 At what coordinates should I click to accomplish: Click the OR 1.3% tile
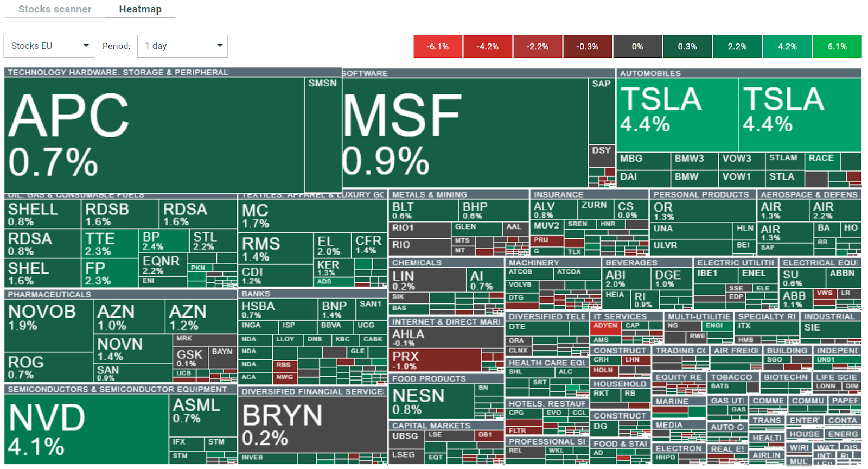(x=704, y=211)
